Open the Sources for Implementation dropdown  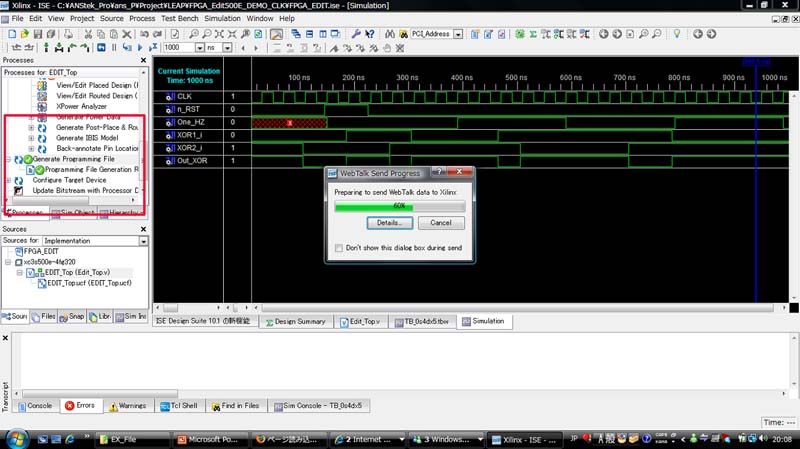tap(143, 241)
